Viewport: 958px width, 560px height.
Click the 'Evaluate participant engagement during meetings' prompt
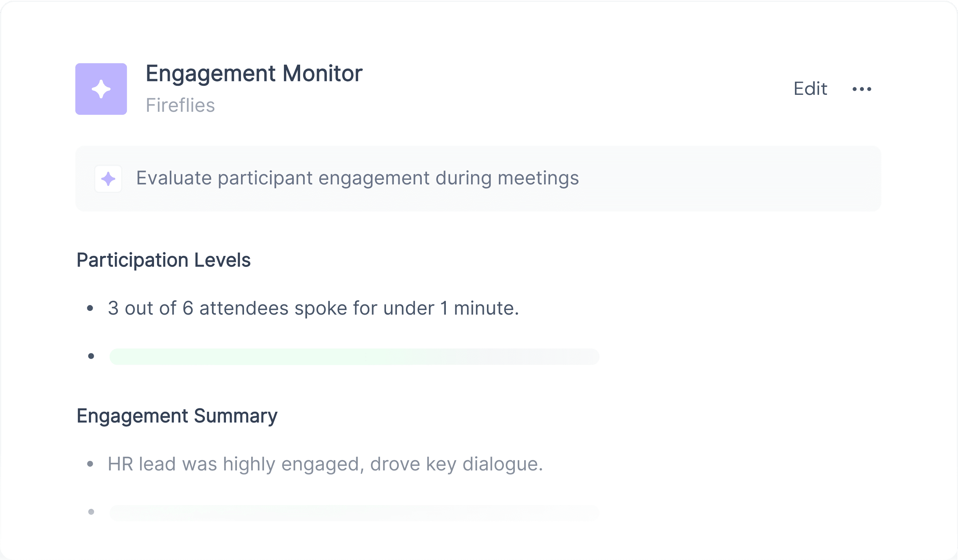357,178
